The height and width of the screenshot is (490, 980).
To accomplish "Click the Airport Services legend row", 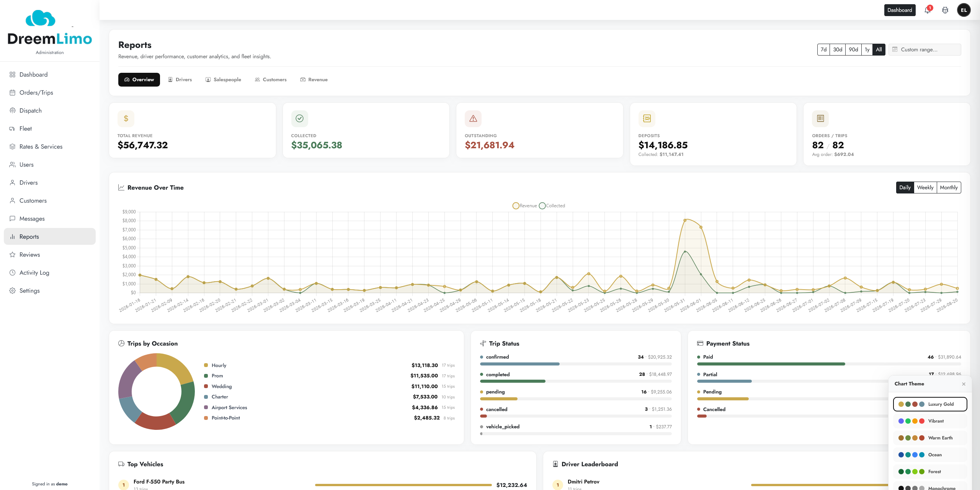I will tap(329, 408).
